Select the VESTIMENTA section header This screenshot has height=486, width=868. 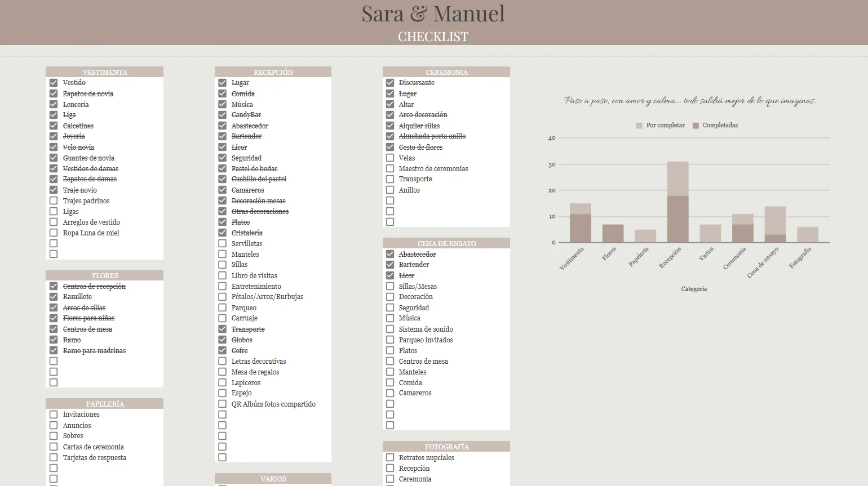click(104, 72)
